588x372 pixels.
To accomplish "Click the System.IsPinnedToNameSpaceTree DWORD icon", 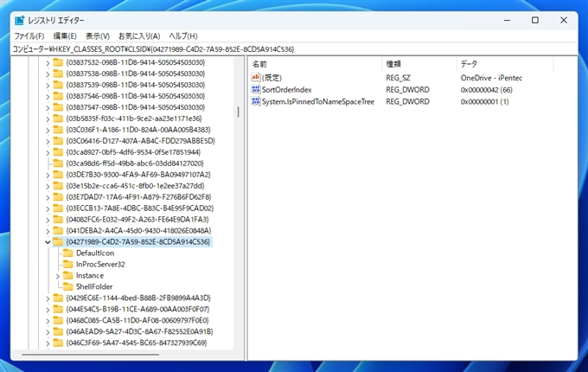I will pos(256,101).
